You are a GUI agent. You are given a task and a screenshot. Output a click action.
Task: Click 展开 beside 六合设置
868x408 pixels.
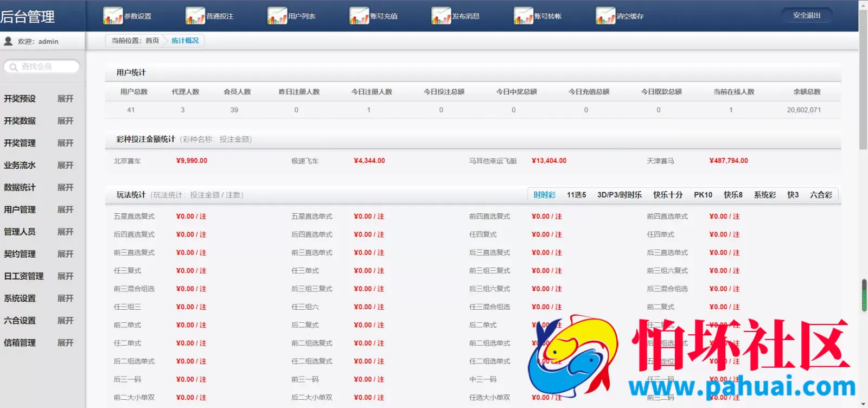[x=65, y=321]
